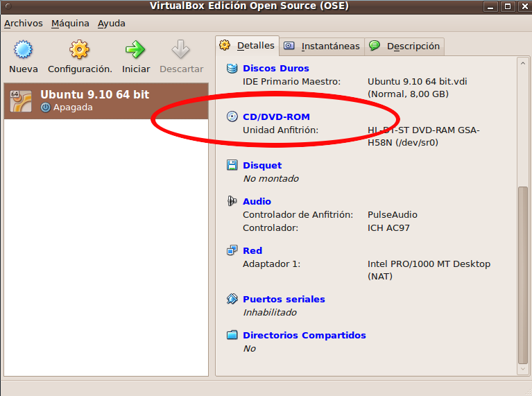Click the 'Intel PRO/1000 MT Desktop' adapter value

coord(429,264)
